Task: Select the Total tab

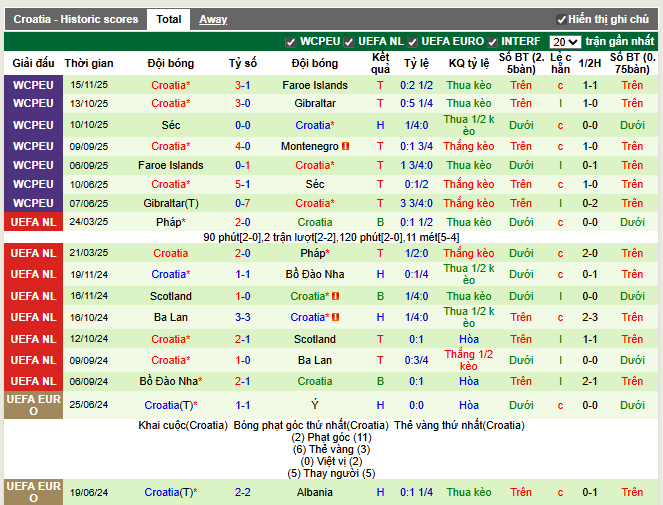Action: 169,19
